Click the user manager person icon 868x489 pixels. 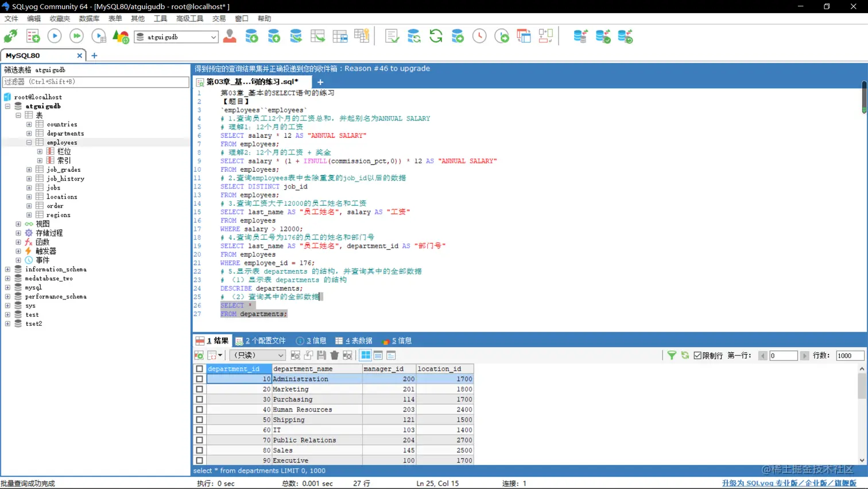[x=230, y=36]
